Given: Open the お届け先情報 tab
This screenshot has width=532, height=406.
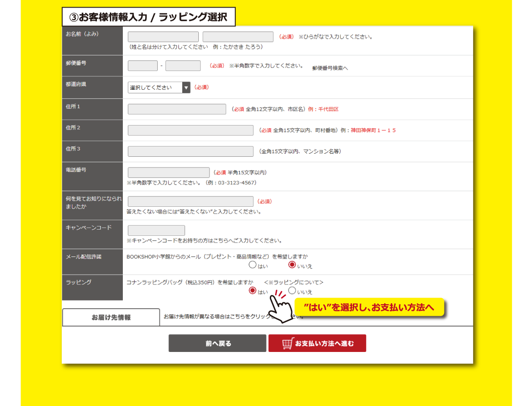Looking at the screenshot, I should (x=111, y=318).
